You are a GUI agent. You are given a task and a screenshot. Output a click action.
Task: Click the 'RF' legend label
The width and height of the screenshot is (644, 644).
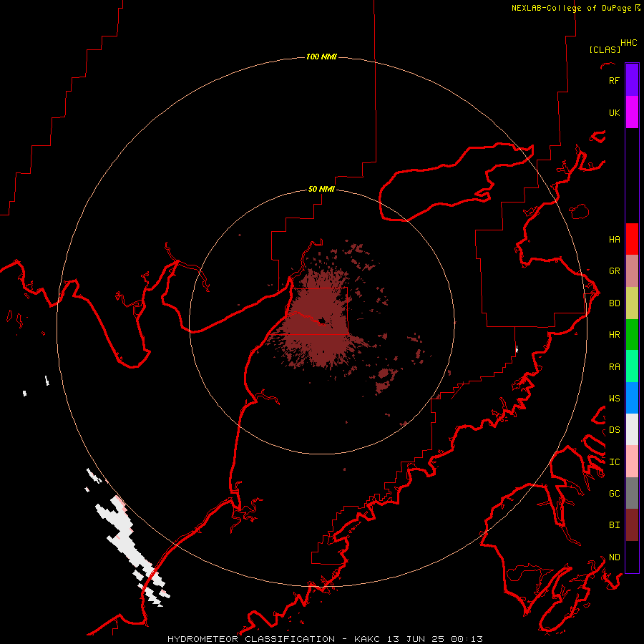pos(614,80)
